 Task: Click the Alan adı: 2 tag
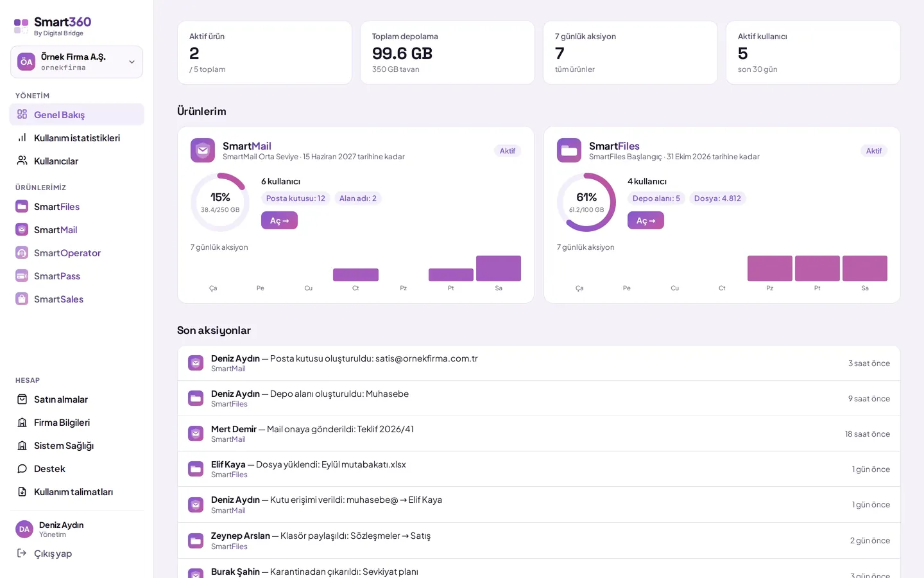click(358, 198)
